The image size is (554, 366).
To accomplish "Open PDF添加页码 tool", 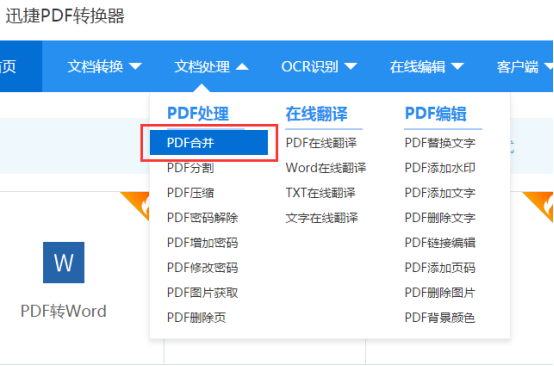I will click(x=440, y=268).
